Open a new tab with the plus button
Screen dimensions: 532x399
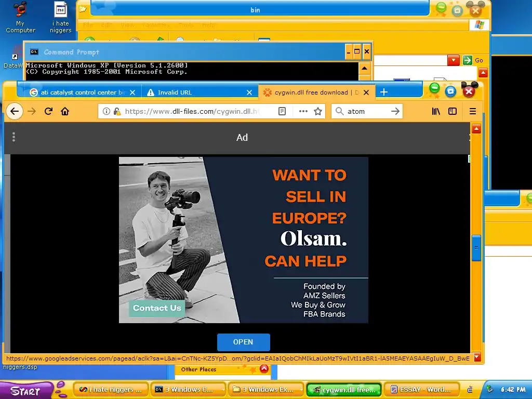click(x=384, y=92)
